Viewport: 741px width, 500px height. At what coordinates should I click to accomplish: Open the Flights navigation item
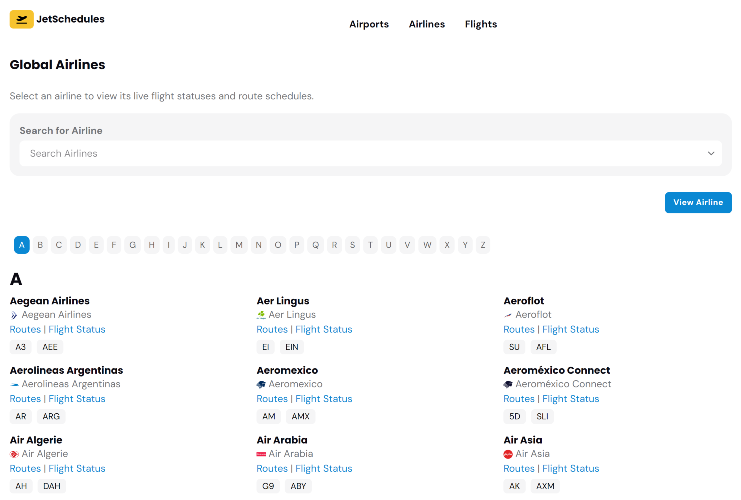click(x=481, y=24)
